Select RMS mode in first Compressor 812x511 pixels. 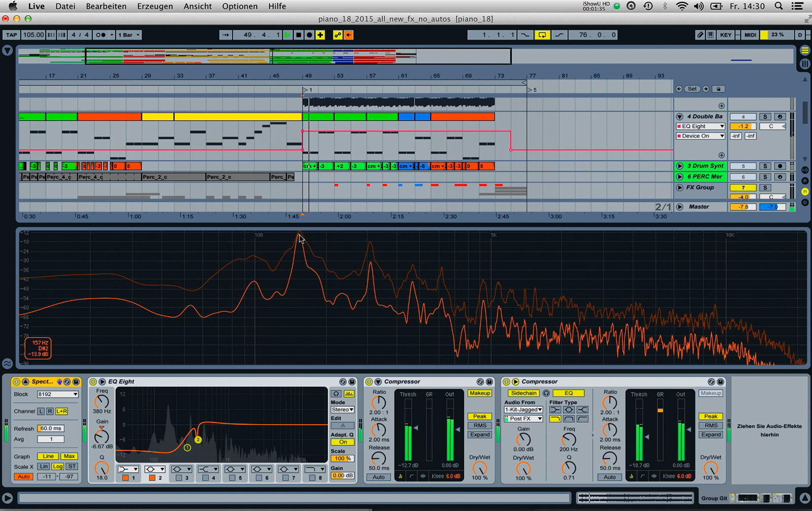point(480,425)
